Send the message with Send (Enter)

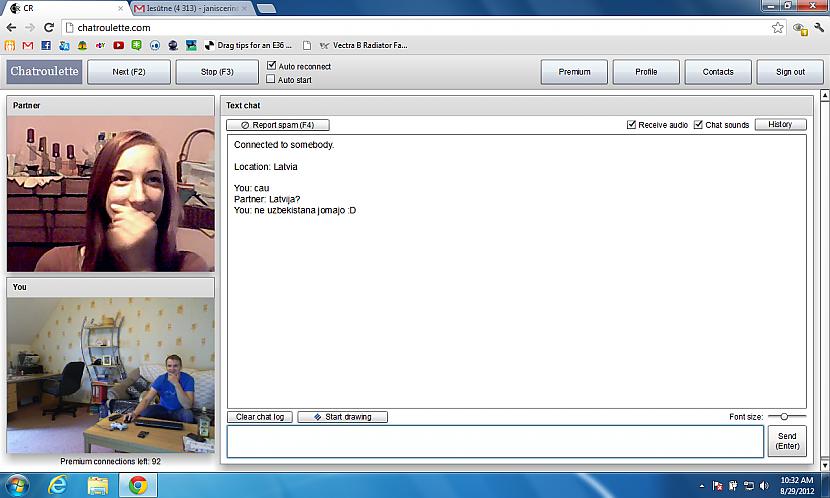pyautogui.click(x=787, y=441)
